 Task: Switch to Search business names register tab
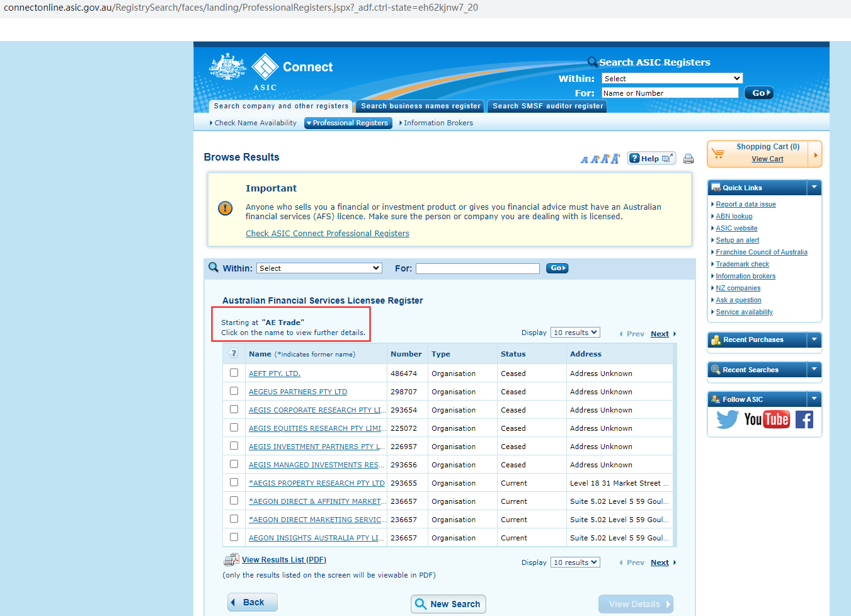[x=421, y=106]
